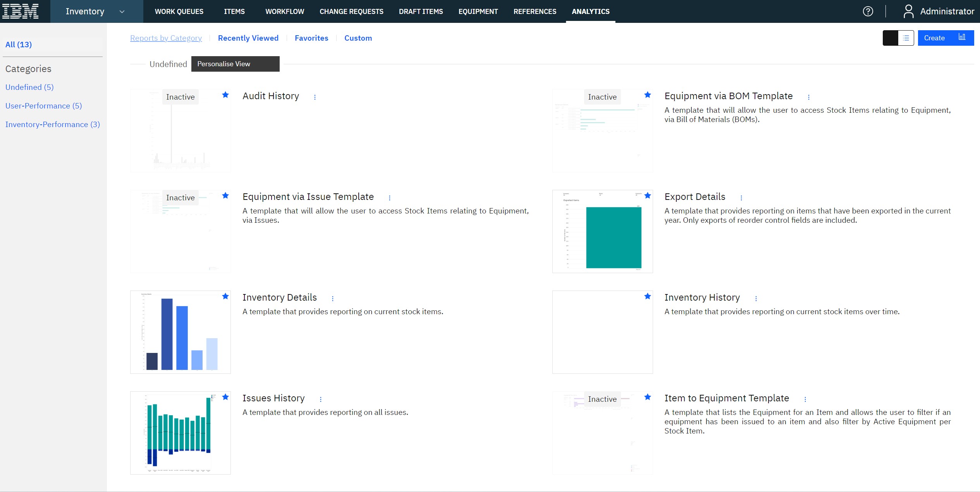Toggle favorite star on Inventory History
The height and width of the screenshot is (492, 980).
coord(648,296)
